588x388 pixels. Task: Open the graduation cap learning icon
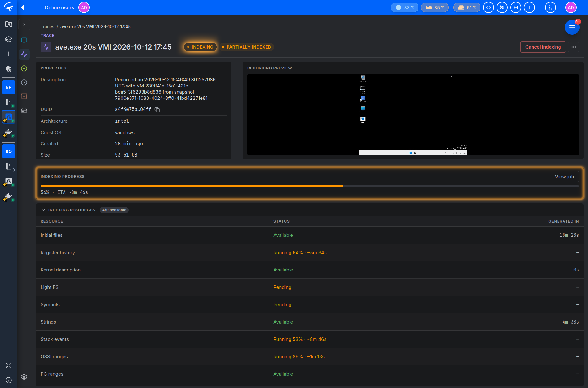(9, 39)
